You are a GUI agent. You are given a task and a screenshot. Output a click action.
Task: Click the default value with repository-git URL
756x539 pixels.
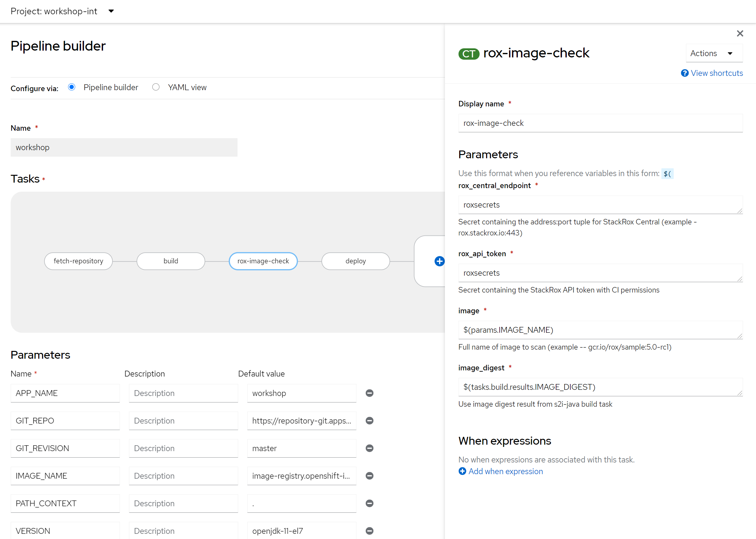(302, 421)
